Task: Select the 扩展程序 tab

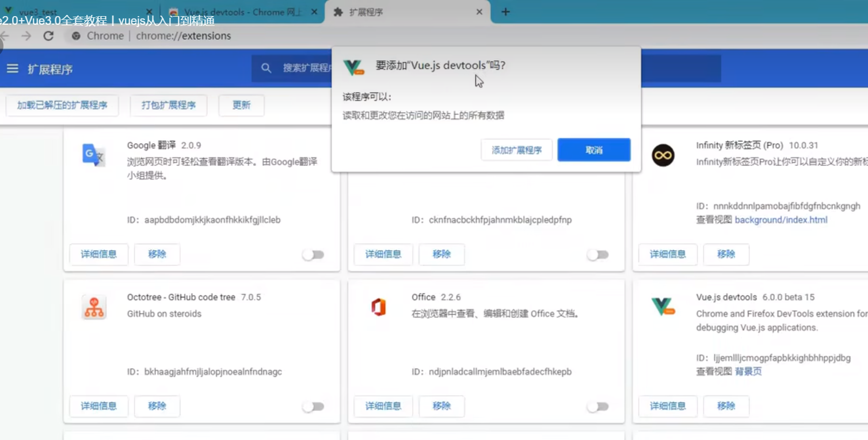Action: click(409, 12)
